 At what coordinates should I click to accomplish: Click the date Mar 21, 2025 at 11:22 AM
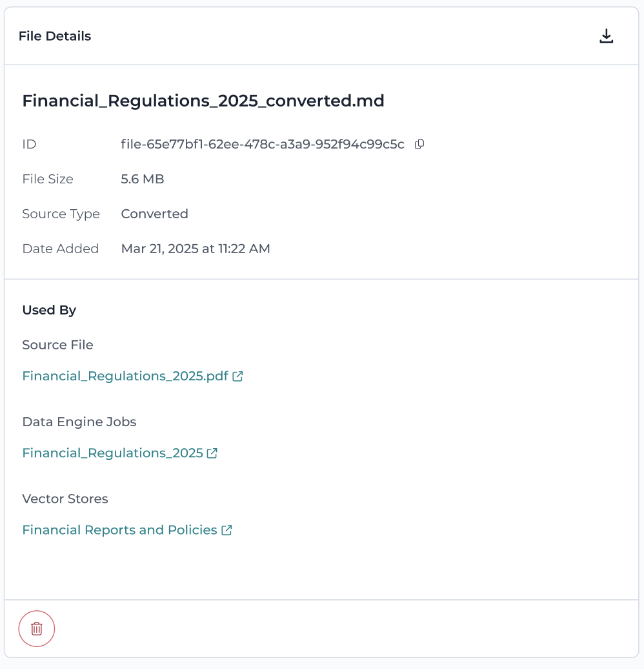(x=196, y=249)
